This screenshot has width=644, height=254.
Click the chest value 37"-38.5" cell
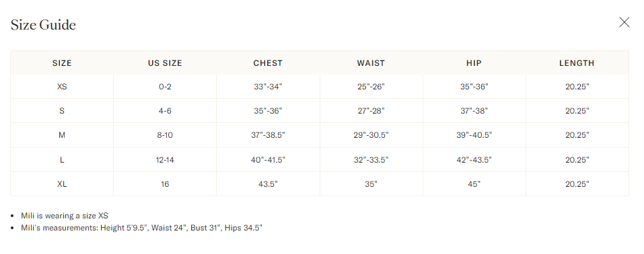268,135
